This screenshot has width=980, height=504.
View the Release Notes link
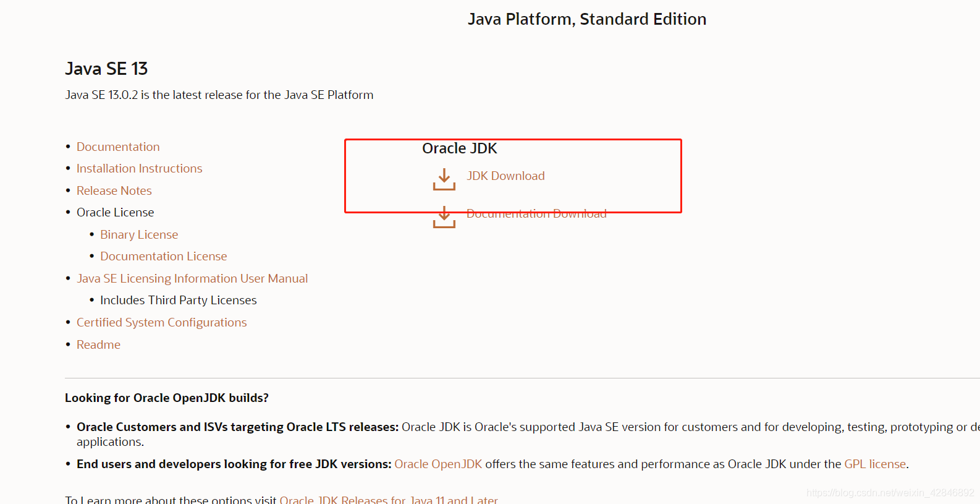[x=114, y=190]
